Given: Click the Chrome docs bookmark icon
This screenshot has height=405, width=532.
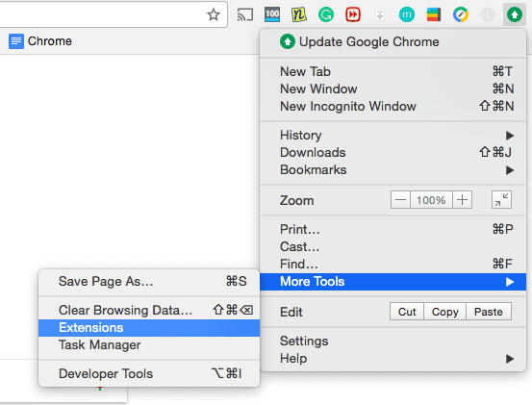Looking at the screenshot, I should pos(16,41).
